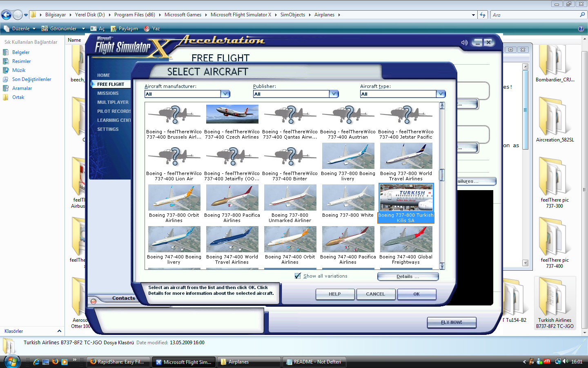Image resolution: width=588 pixels, height=368 pixels.
Task: Open the PILOT RECORDS menu item
Action: [x=114, y=111]
